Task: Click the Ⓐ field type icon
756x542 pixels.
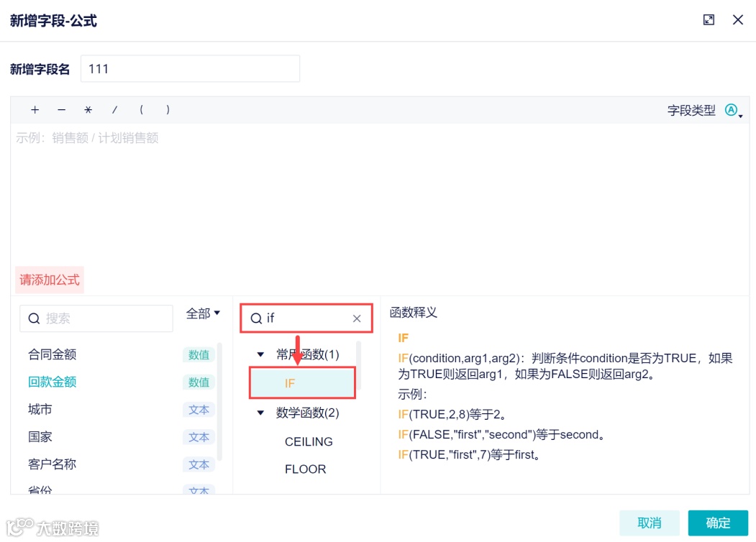Action: click(730, 109)
